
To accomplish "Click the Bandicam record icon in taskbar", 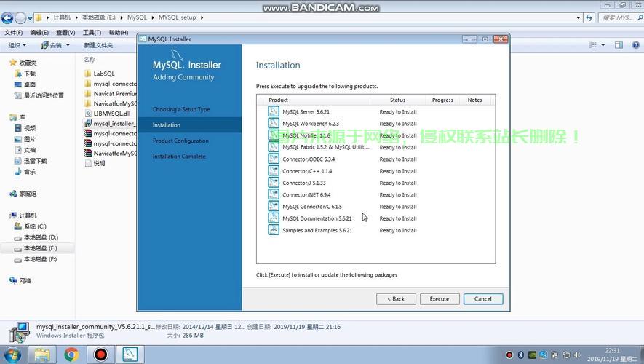I will [x=101, y=355].
